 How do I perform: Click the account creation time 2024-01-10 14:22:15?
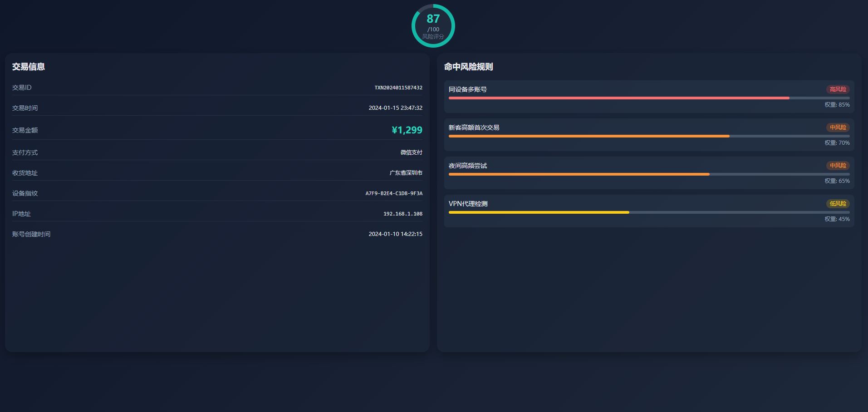click(x=395, y=234)
